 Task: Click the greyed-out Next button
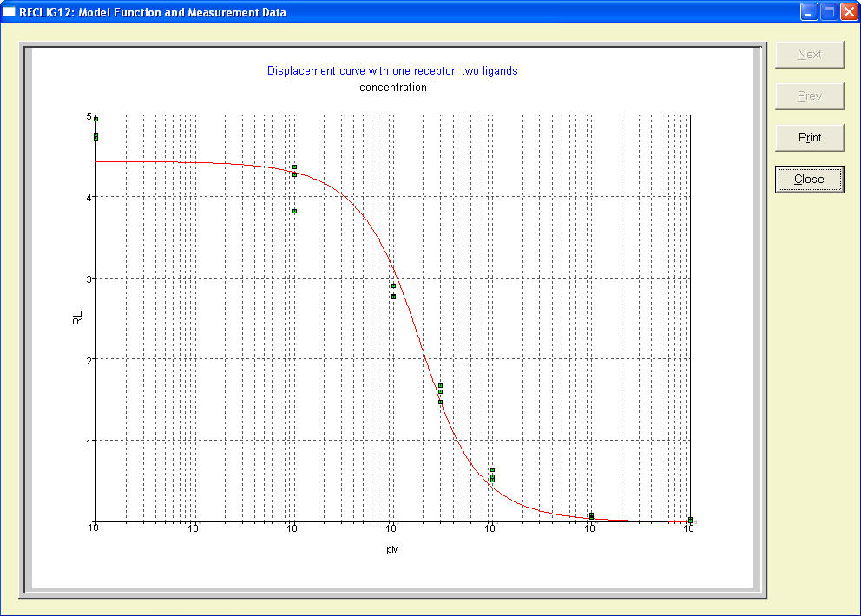point(809,54)
